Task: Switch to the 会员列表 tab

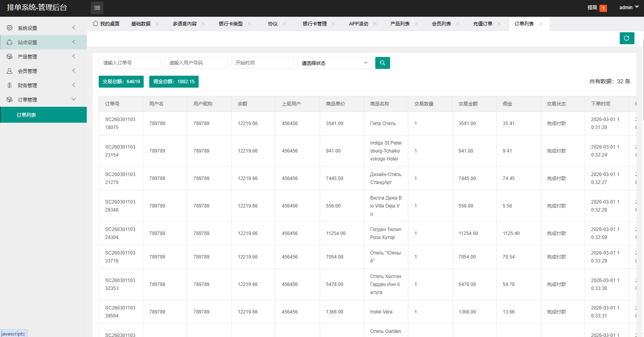Action: (441, 24)
